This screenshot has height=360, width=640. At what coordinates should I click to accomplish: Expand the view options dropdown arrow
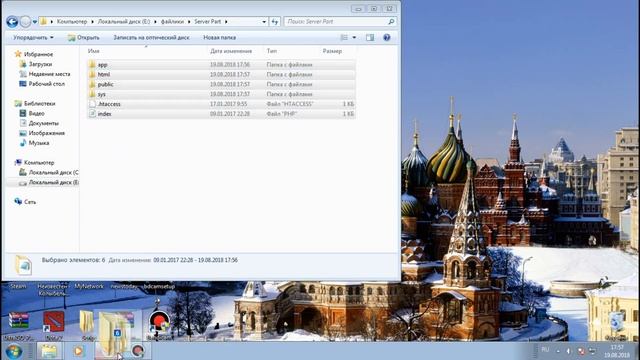point(354,38)
